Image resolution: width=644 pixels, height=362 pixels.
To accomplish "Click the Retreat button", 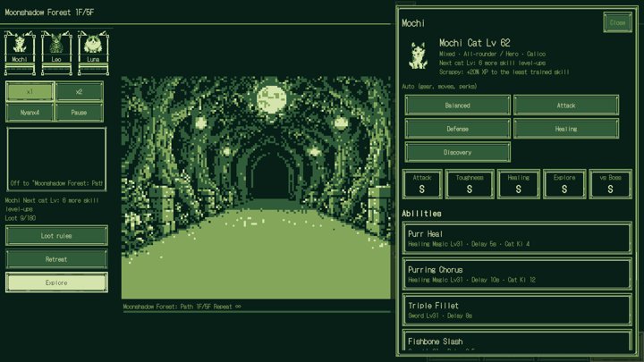I will coord(56,259).
